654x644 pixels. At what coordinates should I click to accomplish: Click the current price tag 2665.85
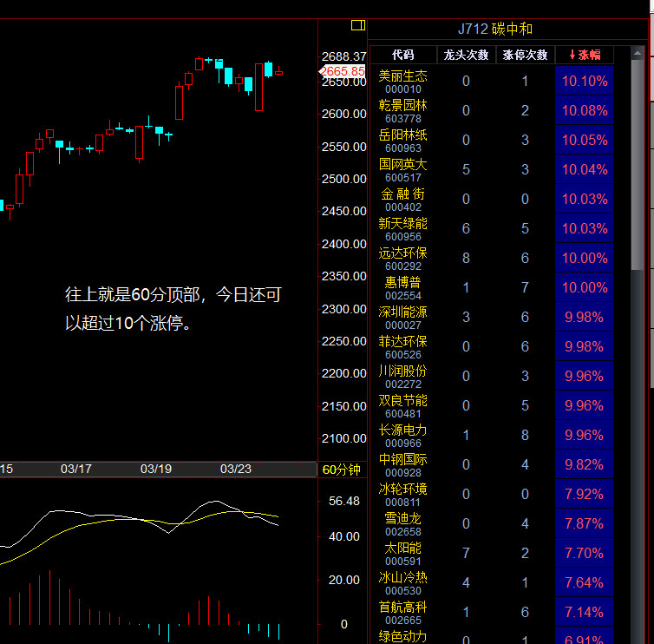pyautogui.click(x=343, y=71)
